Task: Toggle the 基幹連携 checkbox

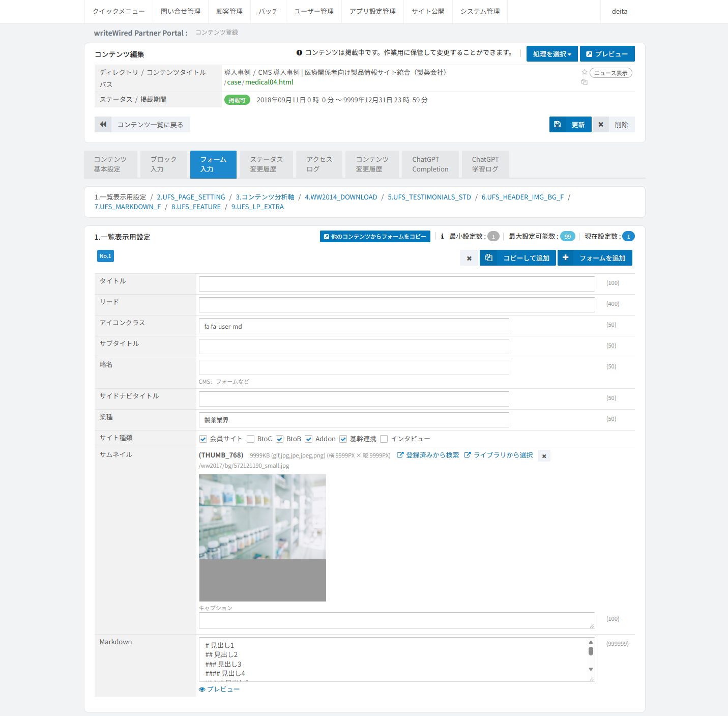Action: pos(343,439)
